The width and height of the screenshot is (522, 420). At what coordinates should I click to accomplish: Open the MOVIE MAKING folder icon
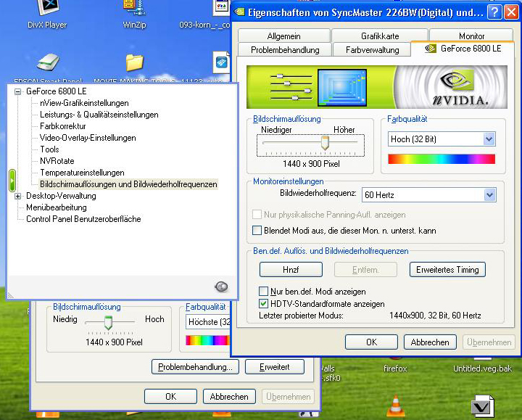pos(134,64)
